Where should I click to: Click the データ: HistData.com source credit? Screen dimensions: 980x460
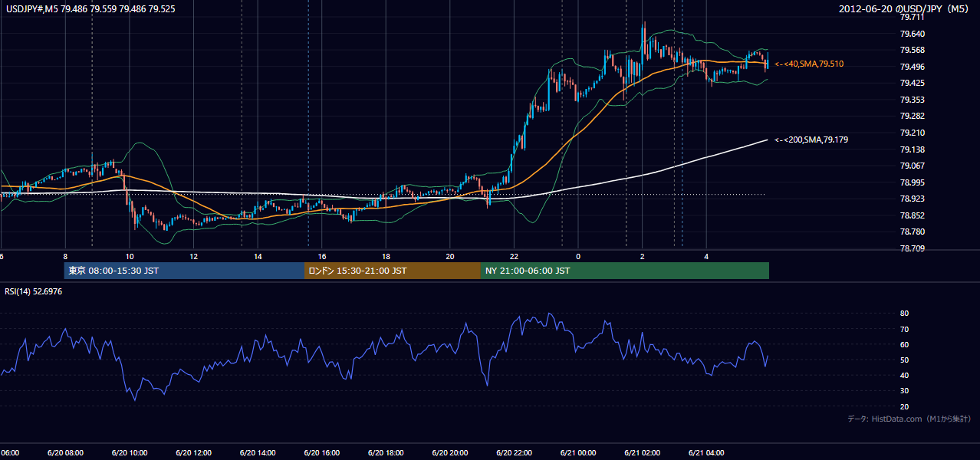[909, 419]
